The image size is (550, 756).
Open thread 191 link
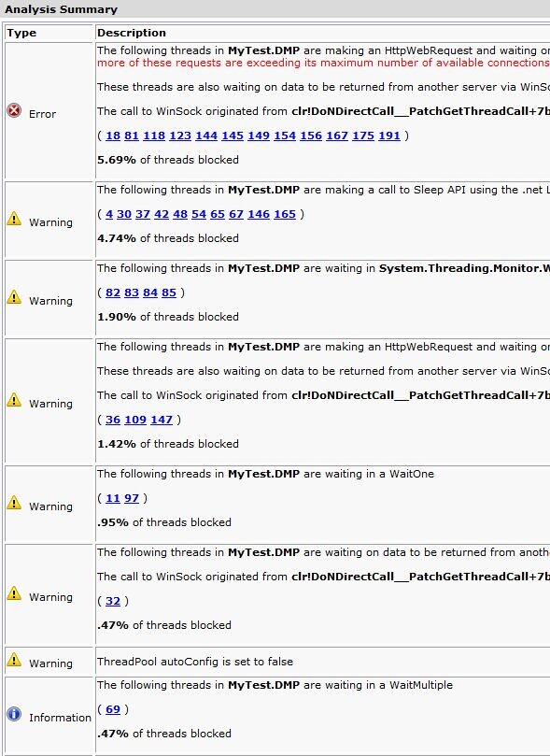(389, 136)
